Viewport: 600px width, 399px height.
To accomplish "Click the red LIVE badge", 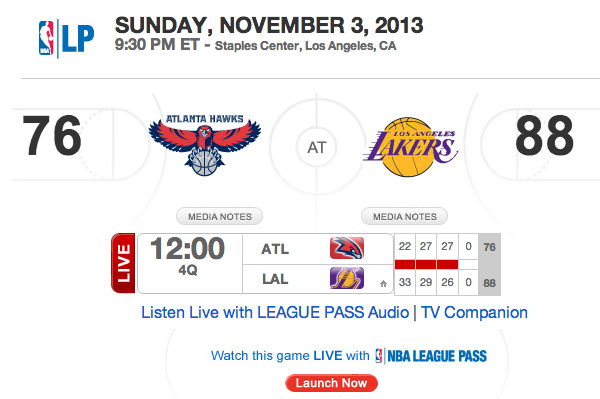I will tap(123, 263).
